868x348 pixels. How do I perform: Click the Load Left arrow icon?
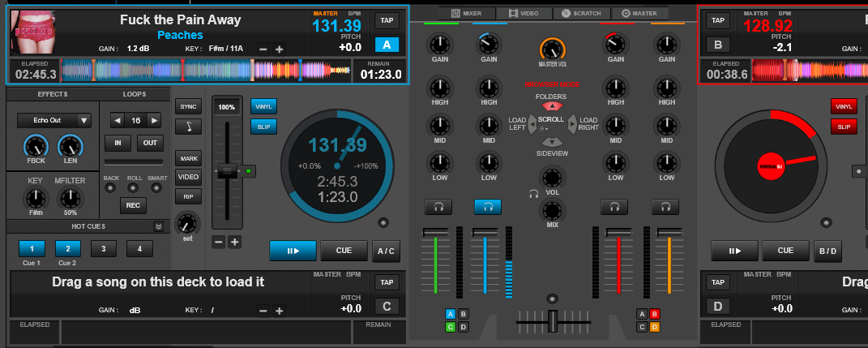pyautogui.click(x=533, y=123)
